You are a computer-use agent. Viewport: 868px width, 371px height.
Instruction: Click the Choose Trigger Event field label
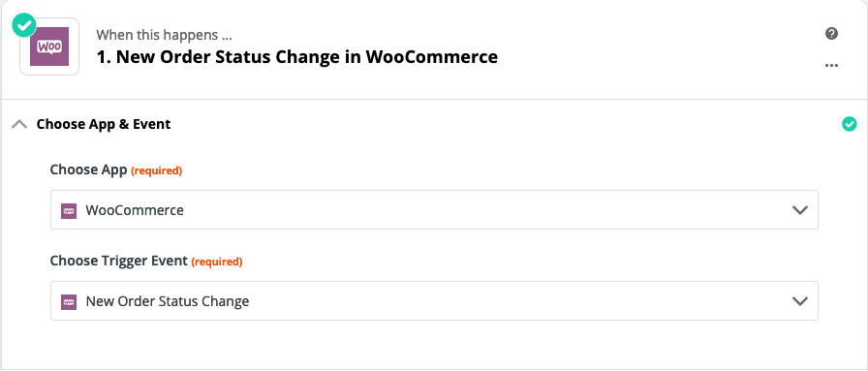pos(119,261)
